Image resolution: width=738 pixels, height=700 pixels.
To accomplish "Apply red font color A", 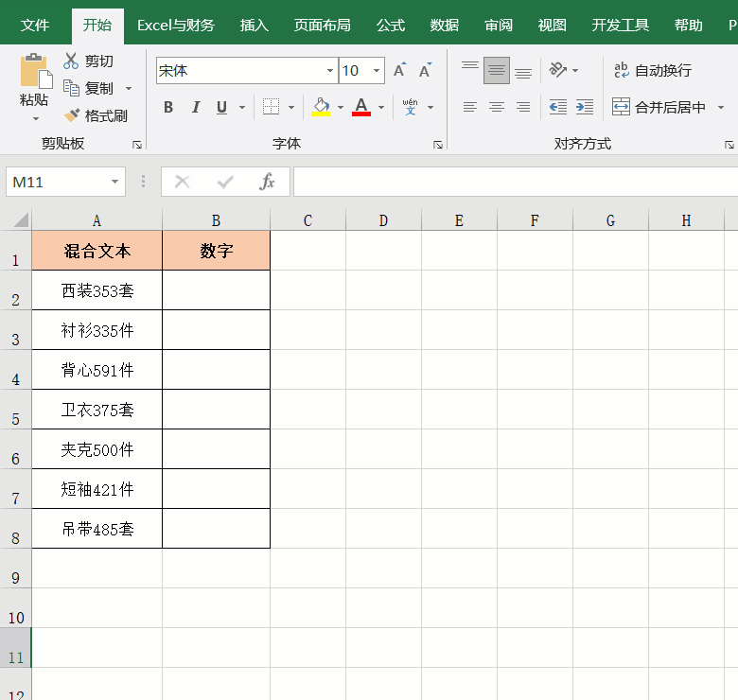I will tap(361, 107).
